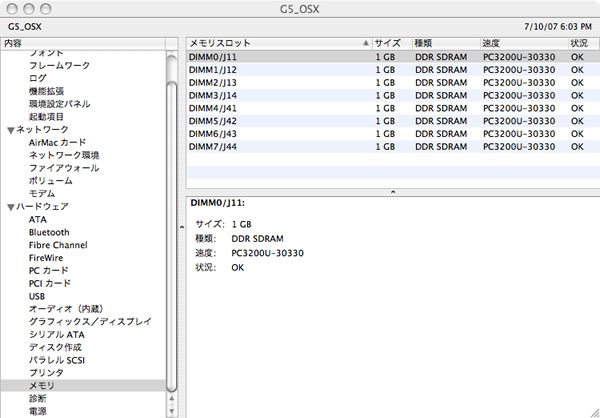Click sidebar scrollbar down arrow
600x418 pixels.
tap(172, 411)
